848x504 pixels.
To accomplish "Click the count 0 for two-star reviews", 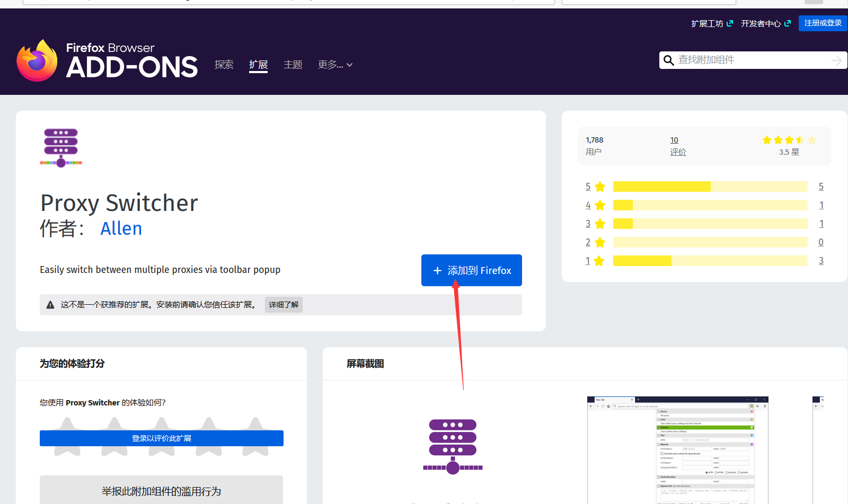I will point(821,242).
